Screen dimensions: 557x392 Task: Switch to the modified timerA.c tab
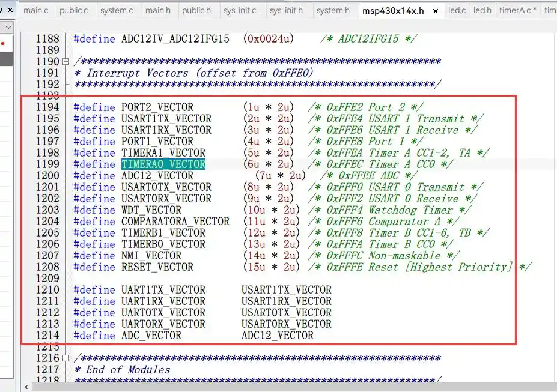[517, 11]
